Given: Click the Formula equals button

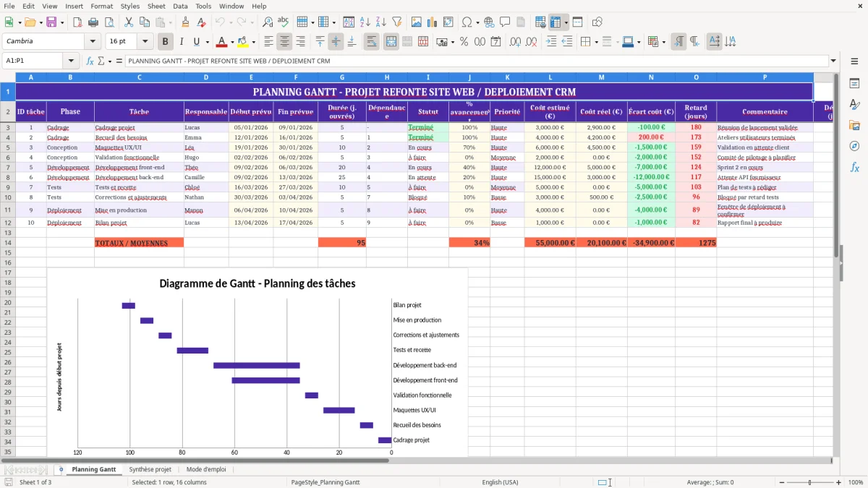Looking at the screenshot, I should tap(119, 61).
